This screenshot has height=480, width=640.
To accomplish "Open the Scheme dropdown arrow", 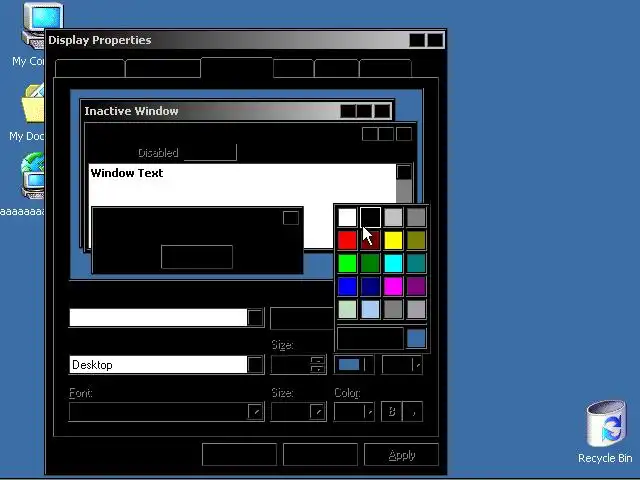I will [x=255, y=318].
